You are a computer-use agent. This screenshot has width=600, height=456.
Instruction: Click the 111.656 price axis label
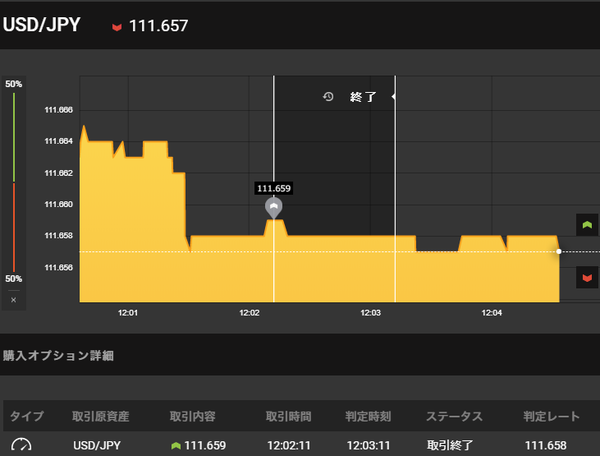point(59,267)
